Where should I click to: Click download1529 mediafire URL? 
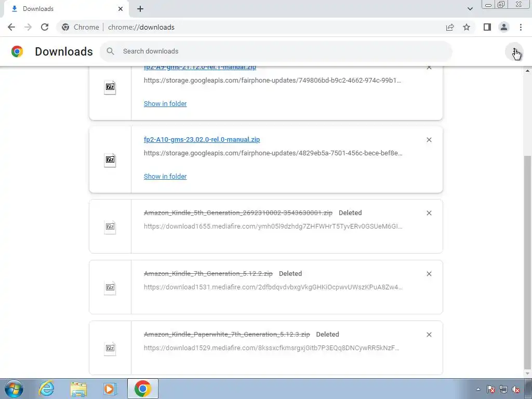point(271,348)
